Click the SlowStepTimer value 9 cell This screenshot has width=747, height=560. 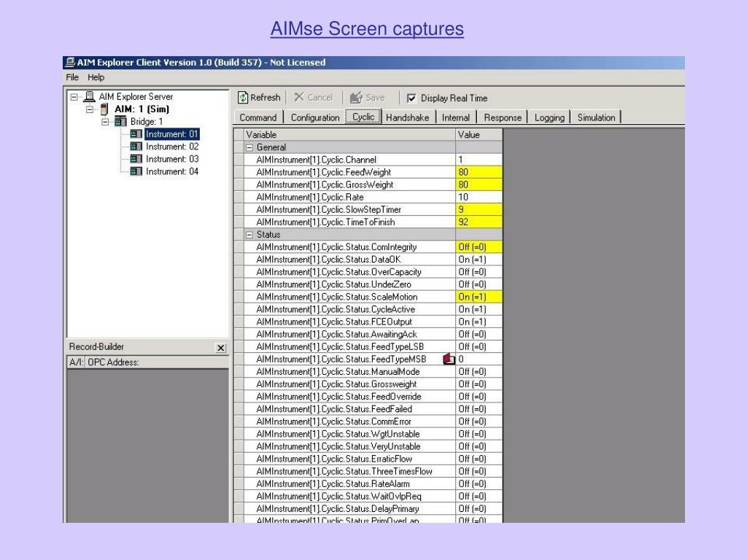pyautogui.click(x=479, y=209)
